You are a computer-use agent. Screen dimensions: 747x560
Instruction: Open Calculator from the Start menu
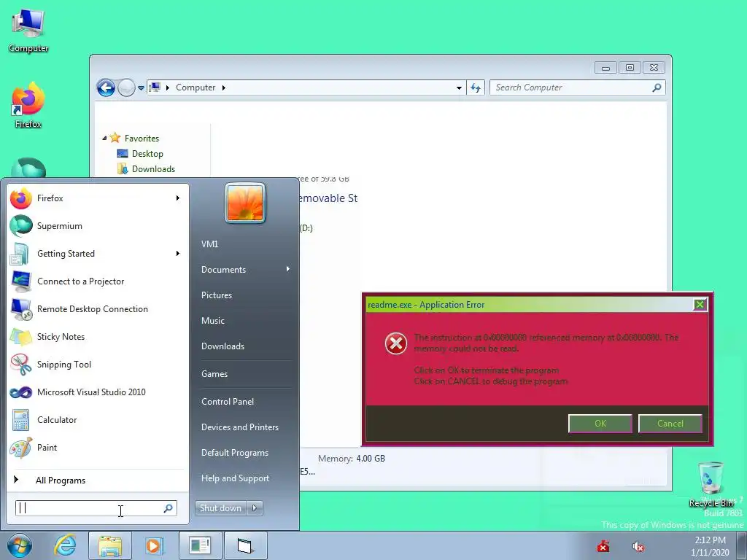coord(97,420)
